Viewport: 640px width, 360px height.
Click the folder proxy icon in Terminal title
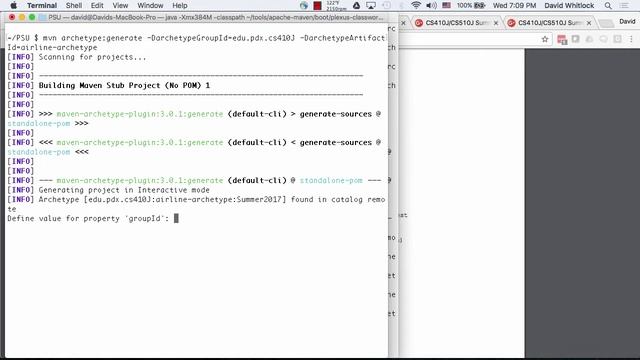(x=42, y=18)
